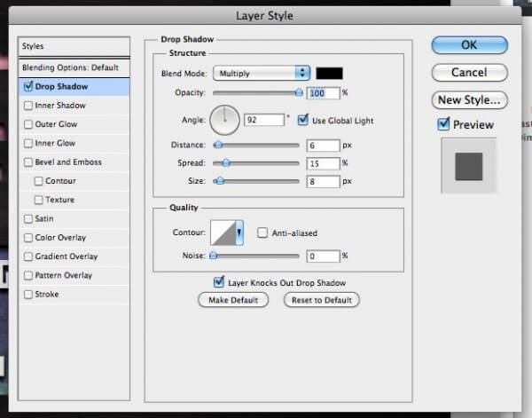Viewport: 532px width, 418px height.
Task: Select the Pattern Overlay row label
Action: click(64, 275)
